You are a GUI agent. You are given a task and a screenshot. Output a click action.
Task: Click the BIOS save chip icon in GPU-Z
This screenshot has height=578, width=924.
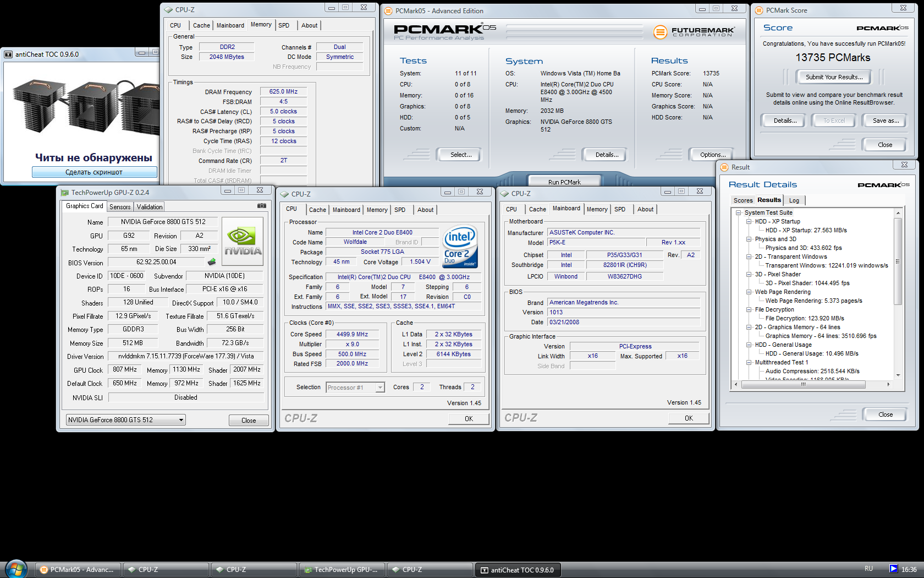pyautogui.click(x=212, y=262)
